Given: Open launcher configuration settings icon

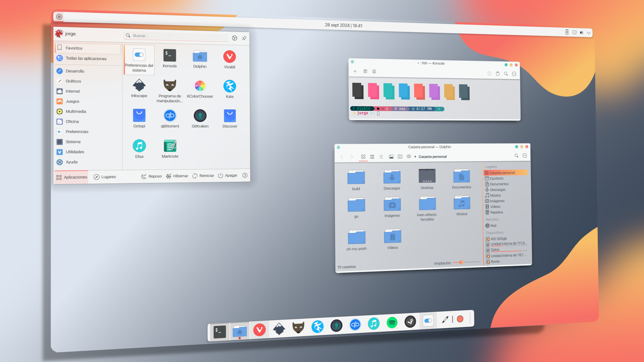Looking at the screenshot, I should [x=235, y=38].
